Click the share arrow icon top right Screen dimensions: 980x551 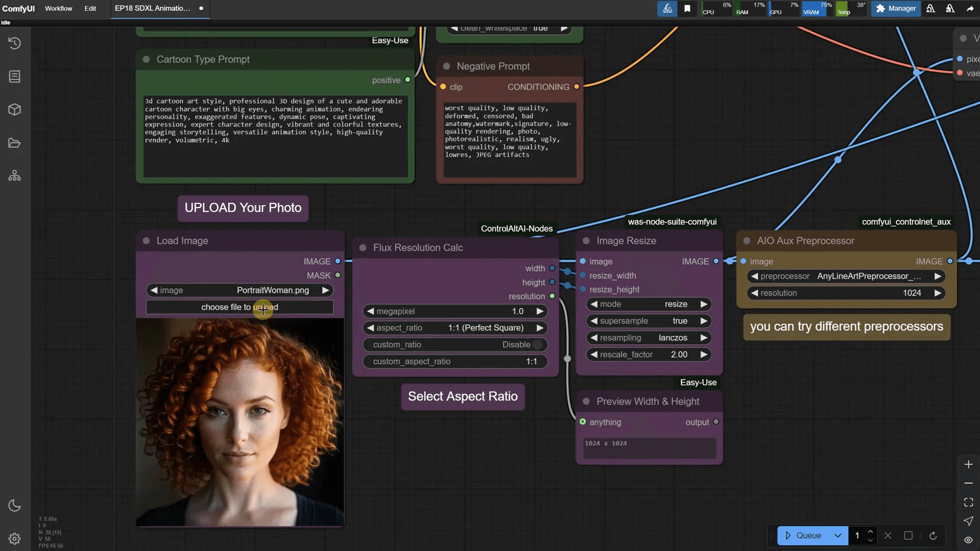(970, 9)
